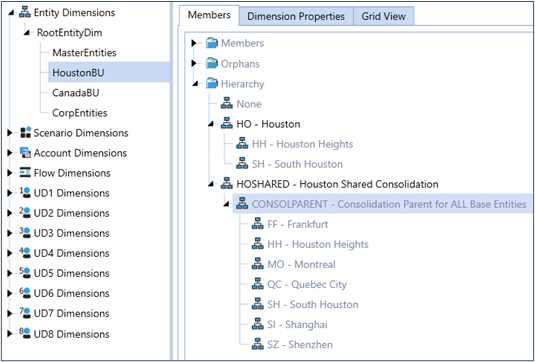The height and width of the screenshot is (362, 535).
Task: Click the icon beside FF - Frankfurt
Action: point(258,224)
